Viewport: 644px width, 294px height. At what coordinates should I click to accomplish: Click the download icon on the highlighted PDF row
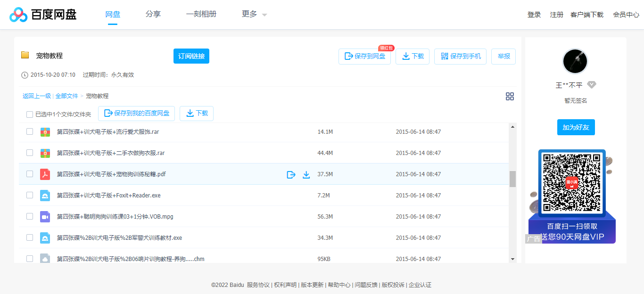click(306, 174)
